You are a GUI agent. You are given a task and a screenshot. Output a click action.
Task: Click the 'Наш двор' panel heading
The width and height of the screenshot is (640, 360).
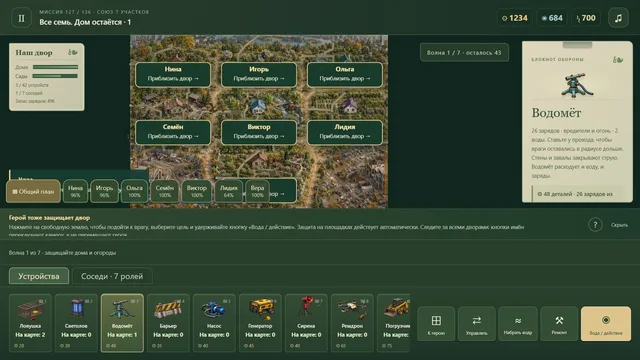(34, 52)
